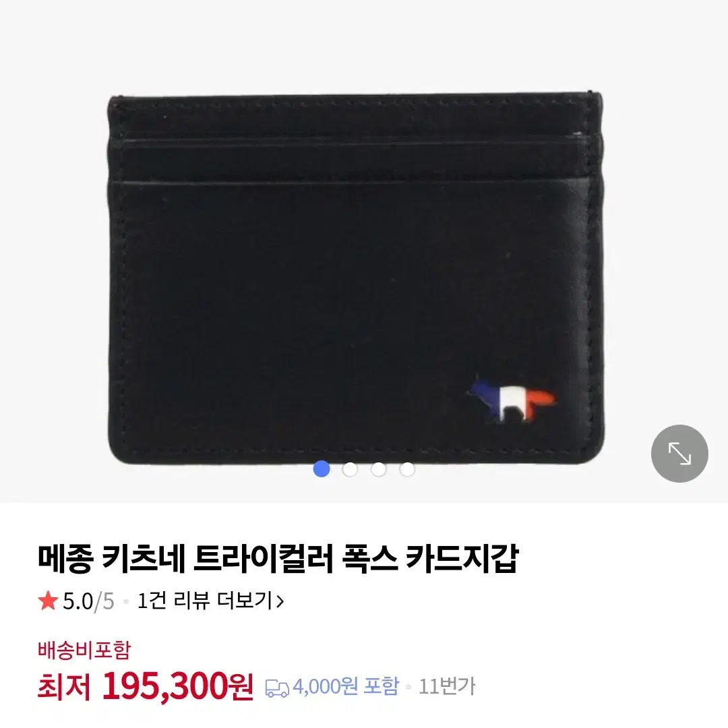728x728 pixels.
Task: Click the 배송비포함 label
Action: pyautogui.click(x=84, y=650)
